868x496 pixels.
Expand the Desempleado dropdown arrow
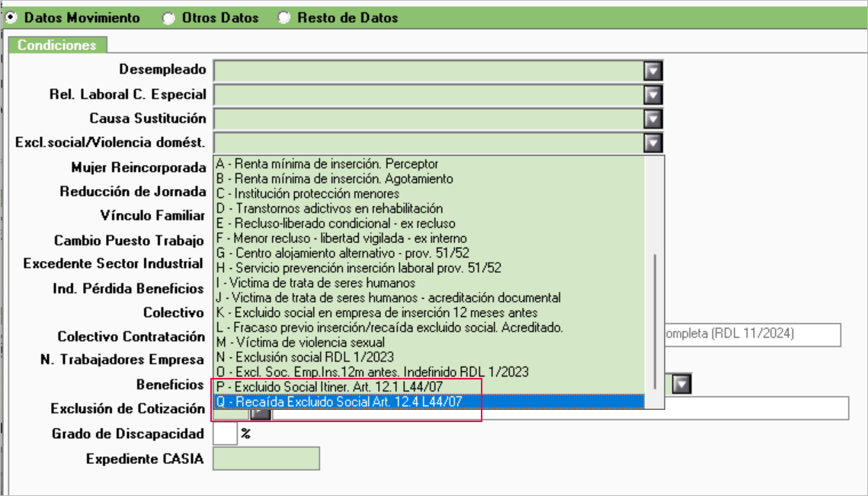[653, 71]
